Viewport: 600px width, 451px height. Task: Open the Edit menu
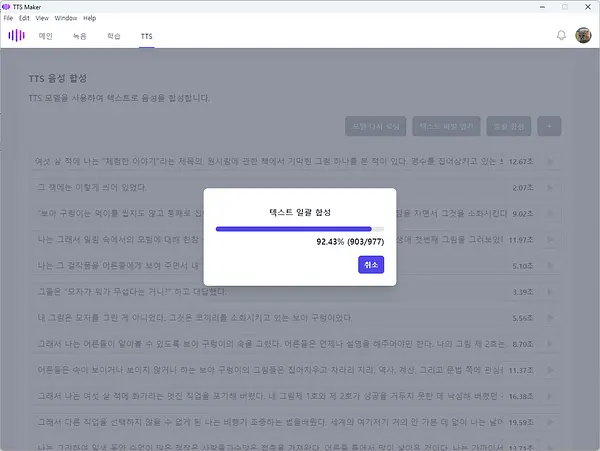tap(24, 18)
